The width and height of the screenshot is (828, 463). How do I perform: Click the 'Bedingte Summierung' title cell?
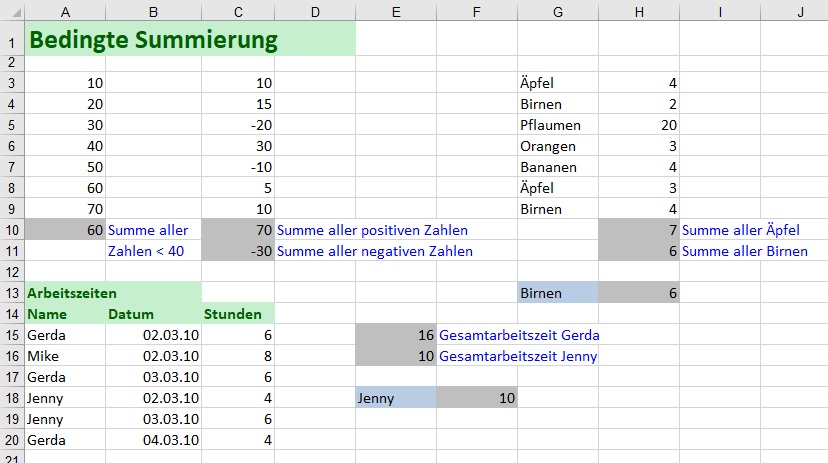[153, 40]
